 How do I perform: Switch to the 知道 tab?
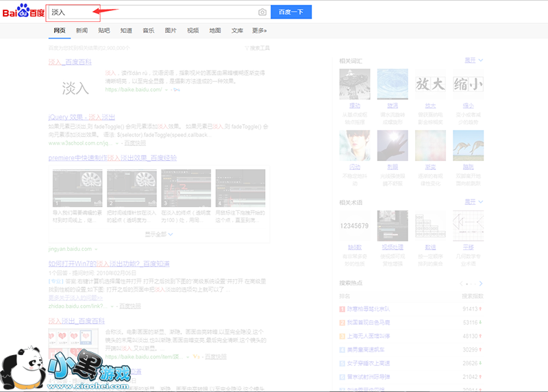tap(126, 30)
